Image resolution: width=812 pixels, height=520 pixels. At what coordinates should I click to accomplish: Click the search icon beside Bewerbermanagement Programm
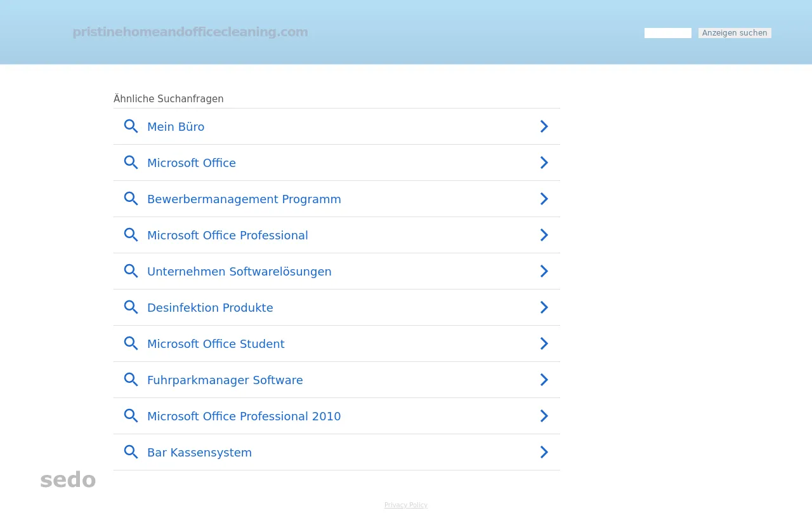click(x=131, y=199)
